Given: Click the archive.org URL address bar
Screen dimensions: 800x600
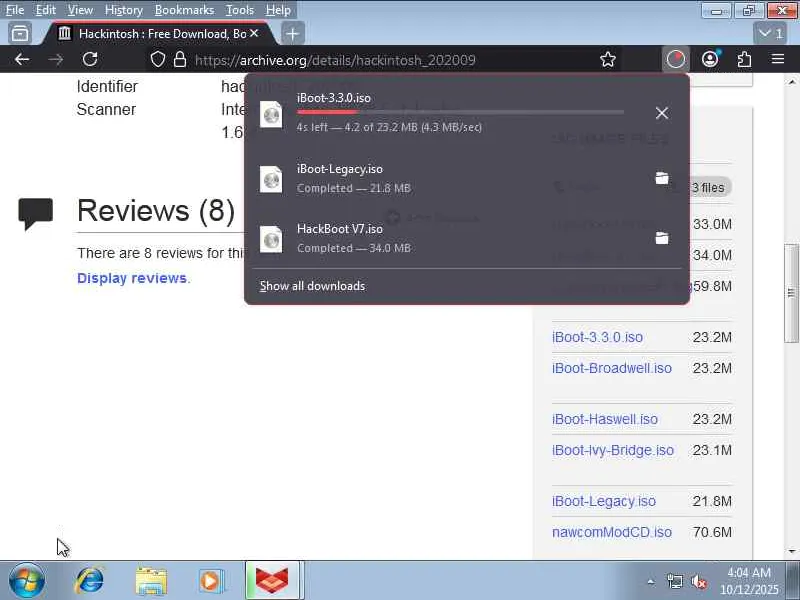Looking at the screenshot, I should pyautogui.click(x=335, y=60).
